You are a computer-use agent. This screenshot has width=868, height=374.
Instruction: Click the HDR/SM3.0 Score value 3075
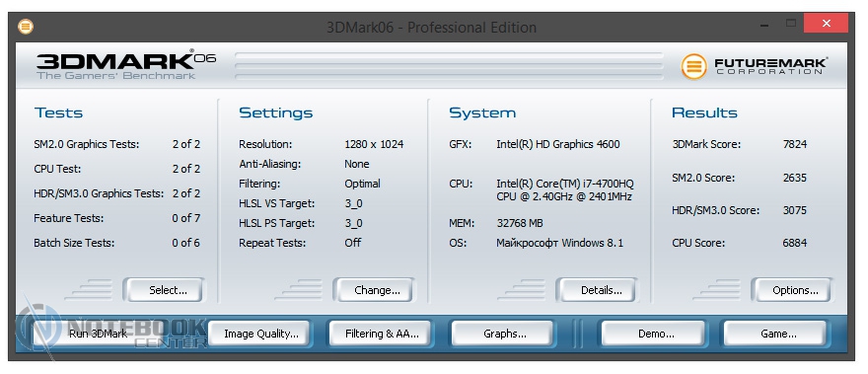tap(795, 210)
